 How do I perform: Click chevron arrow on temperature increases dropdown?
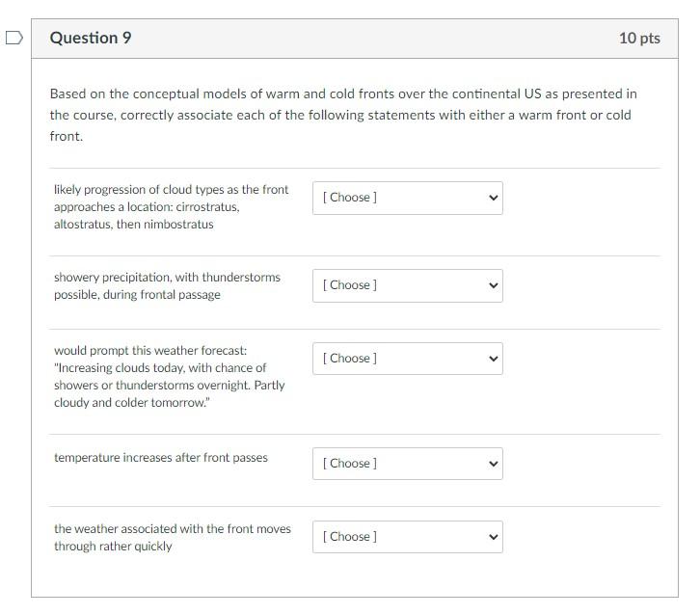coord(493,464)
